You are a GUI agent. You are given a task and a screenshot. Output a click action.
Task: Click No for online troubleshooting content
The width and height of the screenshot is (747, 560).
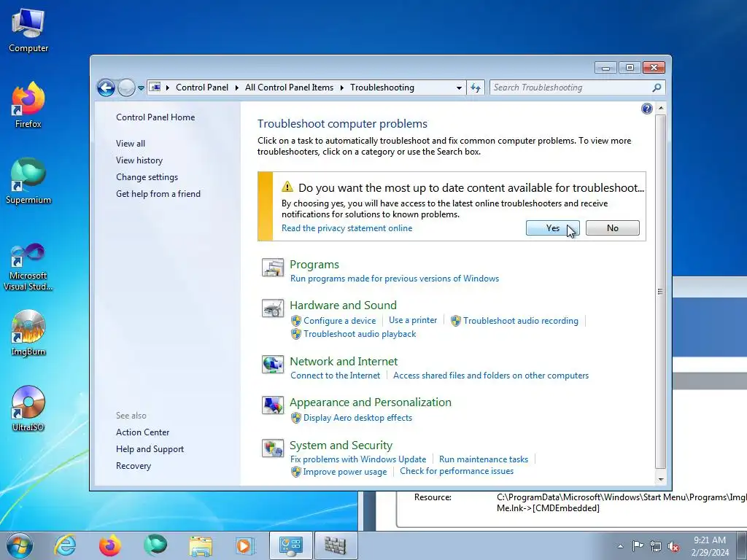pyautogui.click(x=613, y=228)
